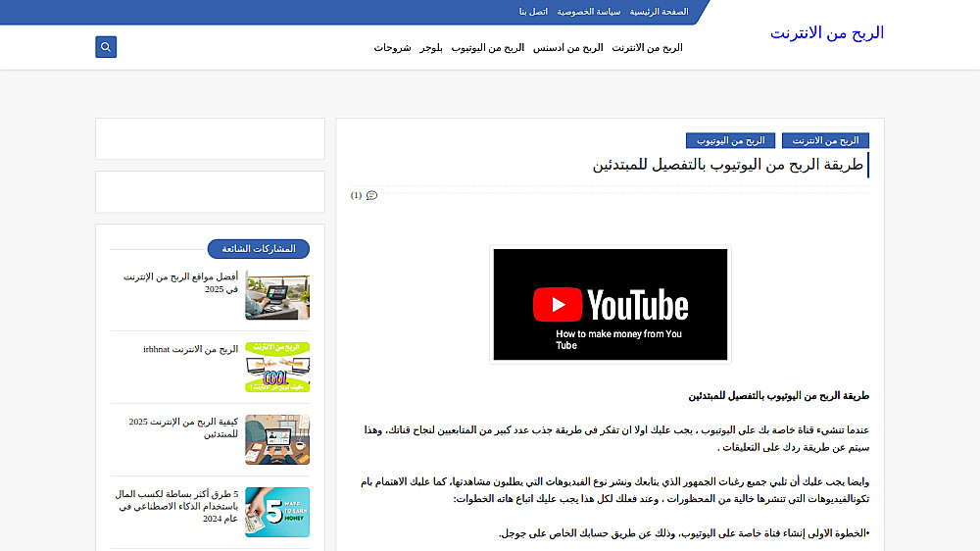The width and height of the screenshot is (980, 551).
Task: Select الربح من ادسنس menu item
Action: click(567, 48)
